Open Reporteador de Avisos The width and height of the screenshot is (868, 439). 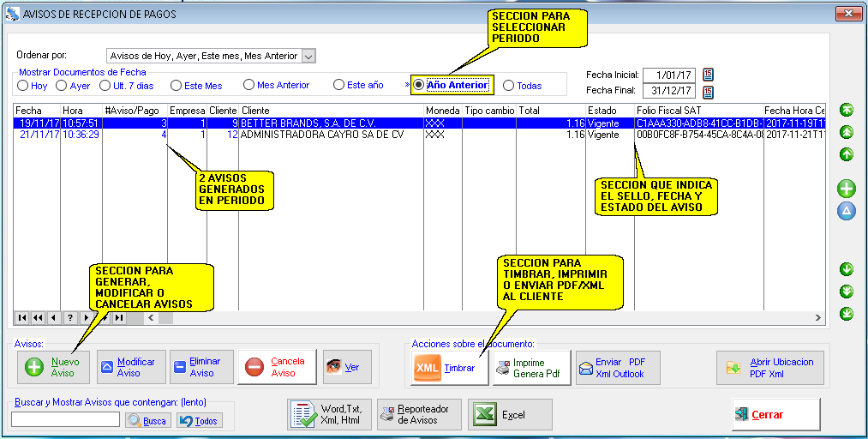coord(419,414)
